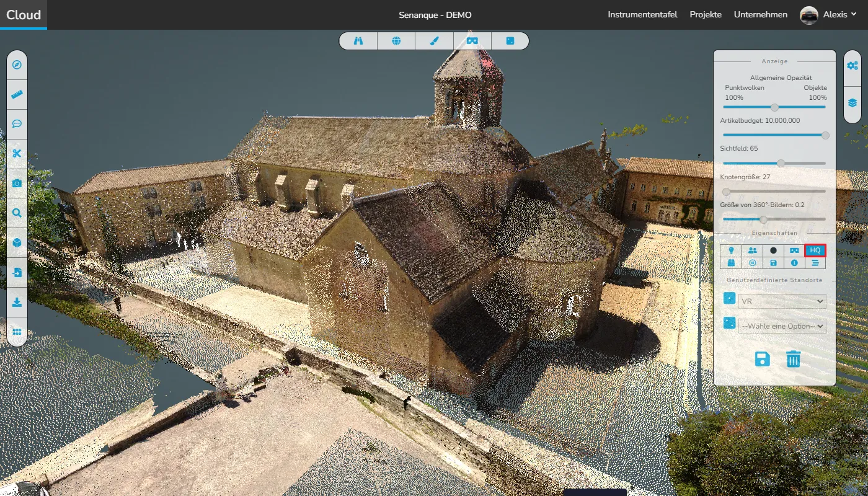This screenshot has width=868, height=496.
Task: Click the blue save disk icon below dropdowns
Action: (x=763, y=359)
